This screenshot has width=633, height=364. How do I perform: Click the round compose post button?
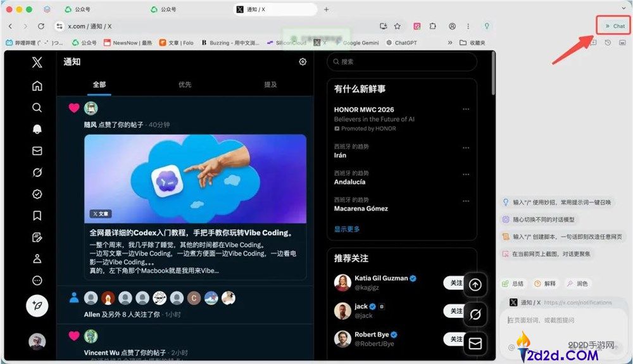point(37,306)
